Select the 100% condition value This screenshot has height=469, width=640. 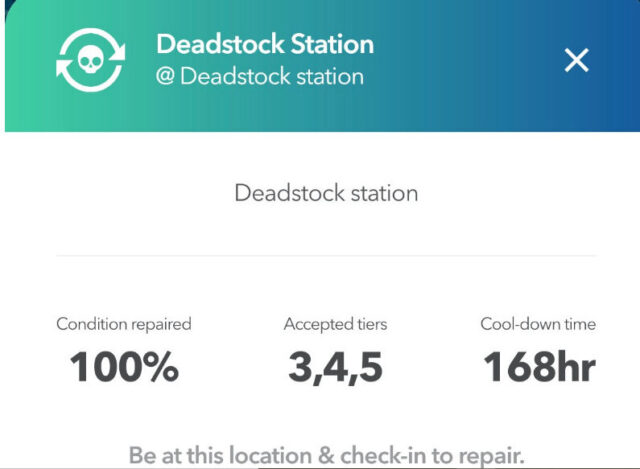[x=124, y=367]
